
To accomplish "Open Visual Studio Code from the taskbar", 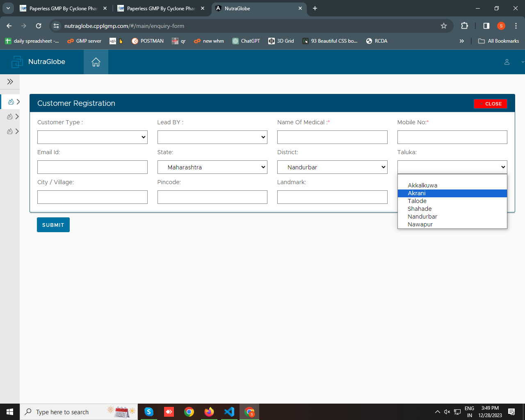I will click(229, 412).
